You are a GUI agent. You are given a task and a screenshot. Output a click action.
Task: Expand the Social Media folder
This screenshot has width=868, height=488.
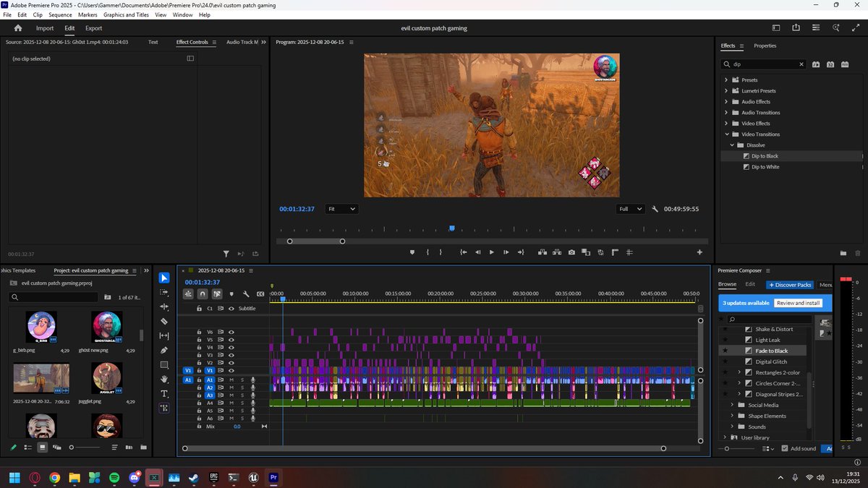733,405
